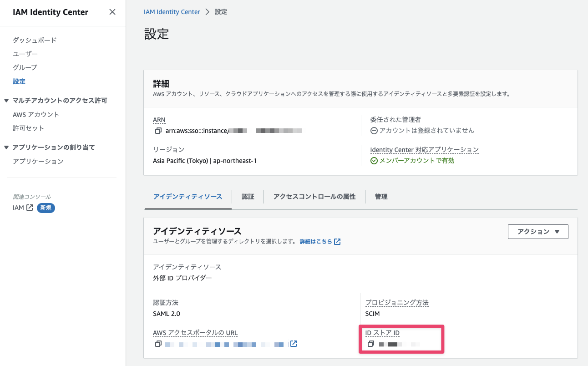
Task: Open アプリケーション in sidebar
Action: point(38,162)
